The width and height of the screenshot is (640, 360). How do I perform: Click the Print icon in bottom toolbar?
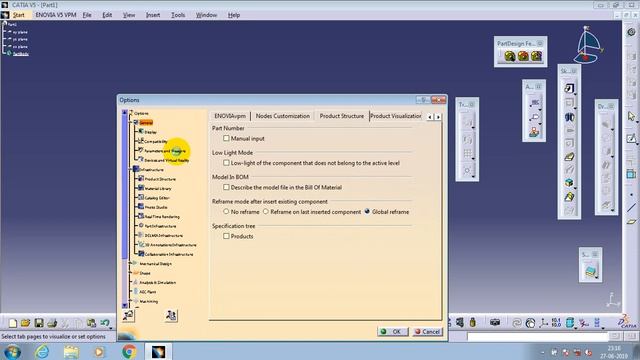coord(52,323)
